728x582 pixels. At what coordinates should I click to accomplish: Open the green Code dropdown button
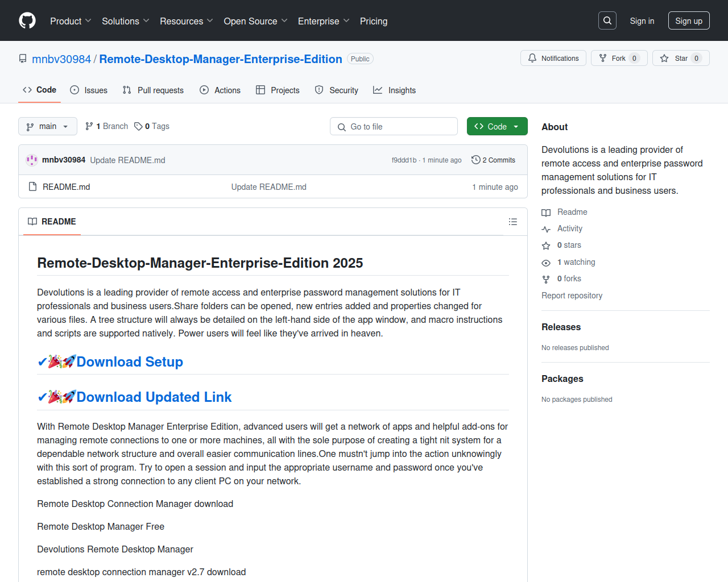click(x=497, y=126)
